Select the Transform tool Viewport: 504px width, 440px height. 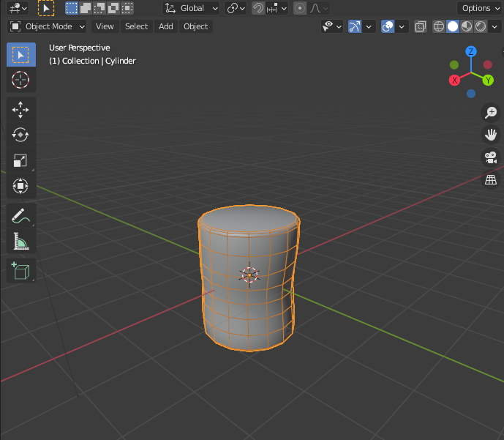pos(21,185)
